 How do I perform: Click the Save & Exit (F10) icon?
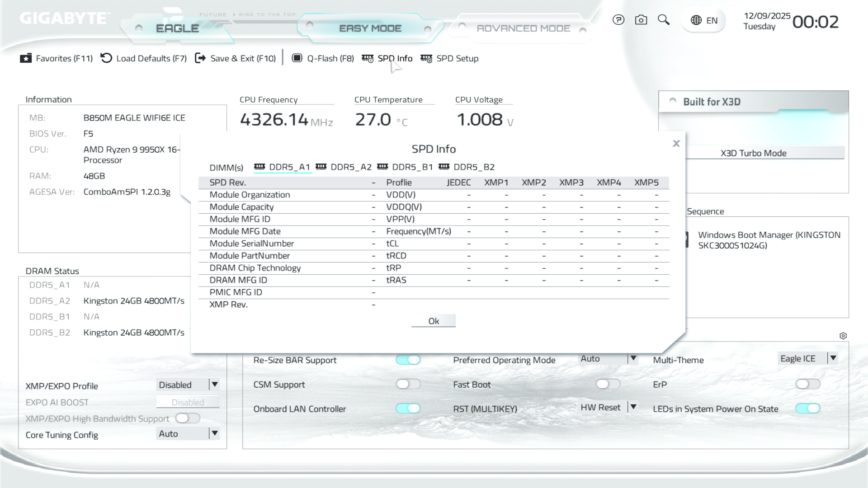pyautogui.click(x=200, y=58)
